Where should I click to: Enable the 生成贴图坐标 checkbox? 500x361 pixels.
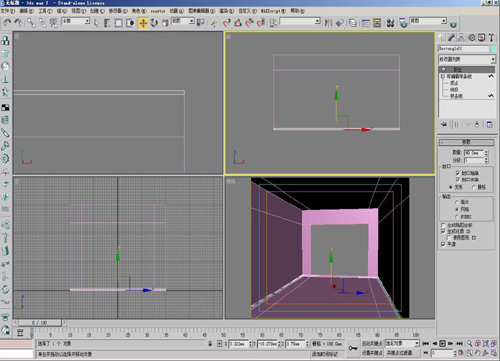pyautogui.click(x=443, y=225)
